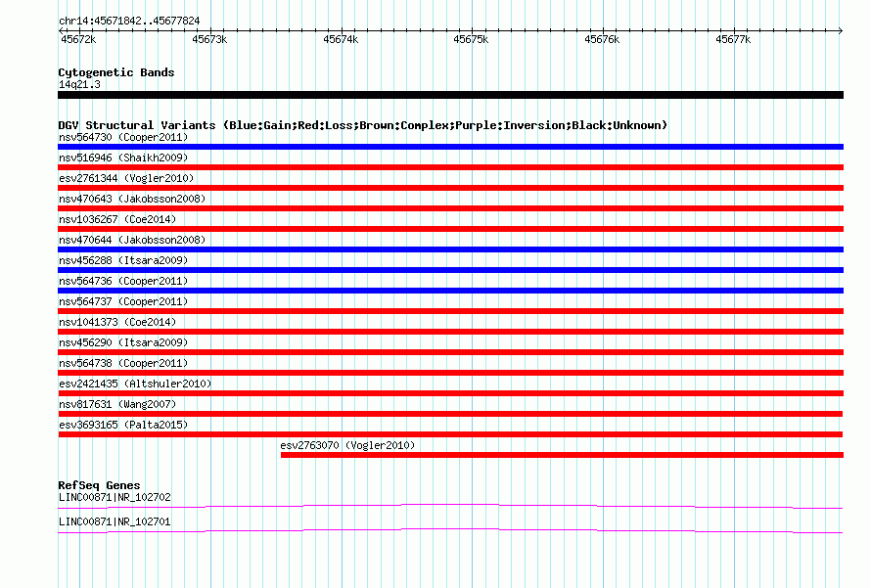Screen dimensions: 871x588
Task: Click the ruler's left-end arrowhead
Action: (x=62, y=30)
